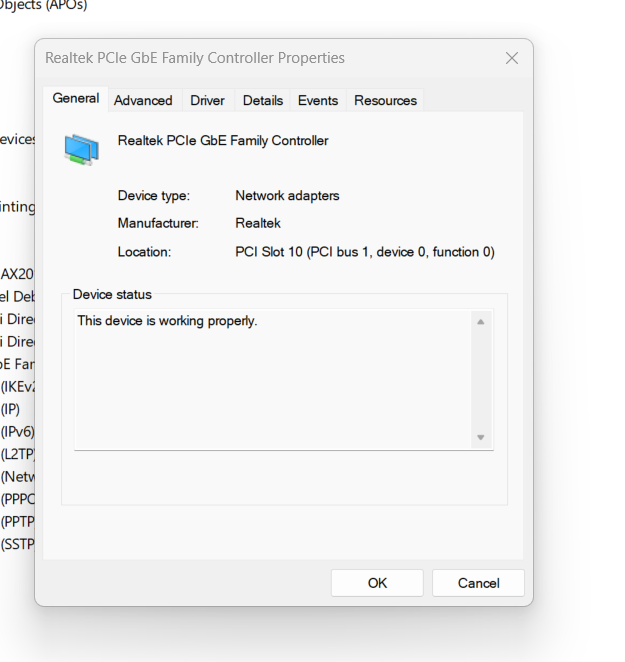Click the device status scroll up arrow
625x662 pixels.
481,322
